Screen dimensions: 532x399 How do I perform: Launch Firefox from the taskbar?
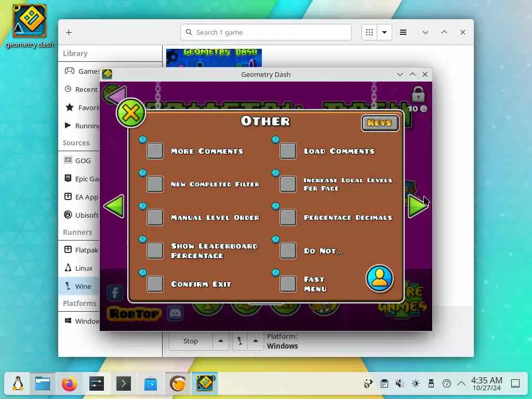(70, 384)
